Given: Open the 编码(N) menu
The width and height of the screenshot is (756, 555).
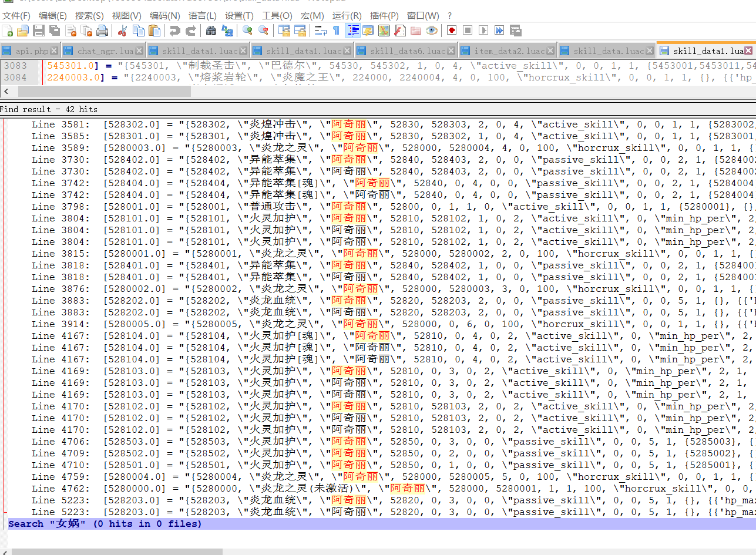Looking at the screenshot, I should pyautogui.click(x=164, y=16).
